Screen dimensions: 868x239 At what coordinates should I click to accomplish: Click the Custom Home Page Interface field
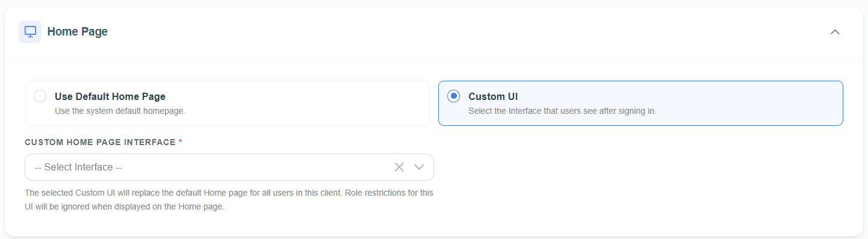point(229,167)
